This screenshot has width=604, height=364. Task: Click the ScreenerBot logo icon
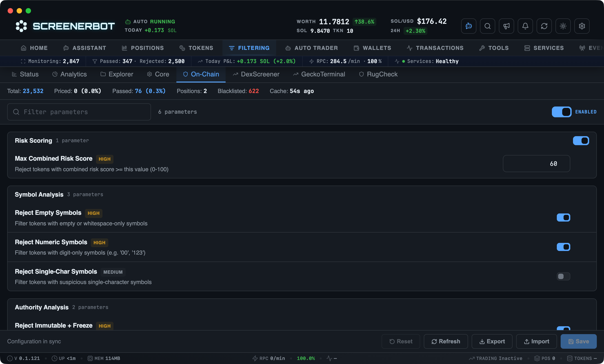[x=21, y=26]
